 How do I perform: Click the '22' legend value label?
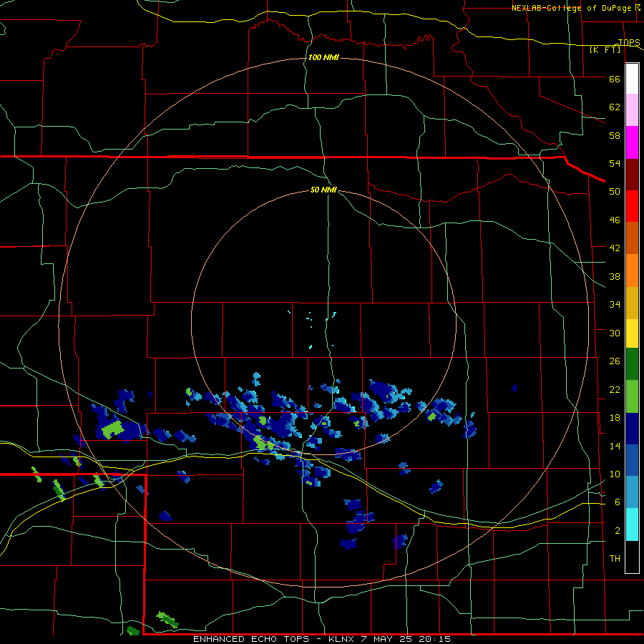click(615, 389)
